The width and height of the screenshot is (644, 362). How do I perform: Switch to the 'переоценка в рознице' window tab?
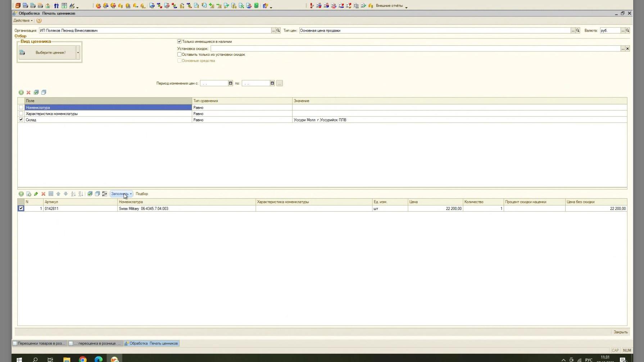(95, 344)
